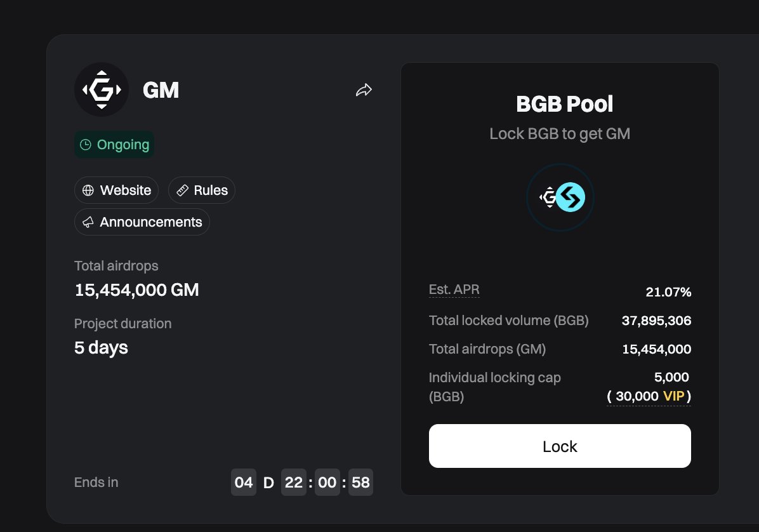759x532 pixels.
Task: Click the countdown hours box showing 22
Action: [294, 482]
